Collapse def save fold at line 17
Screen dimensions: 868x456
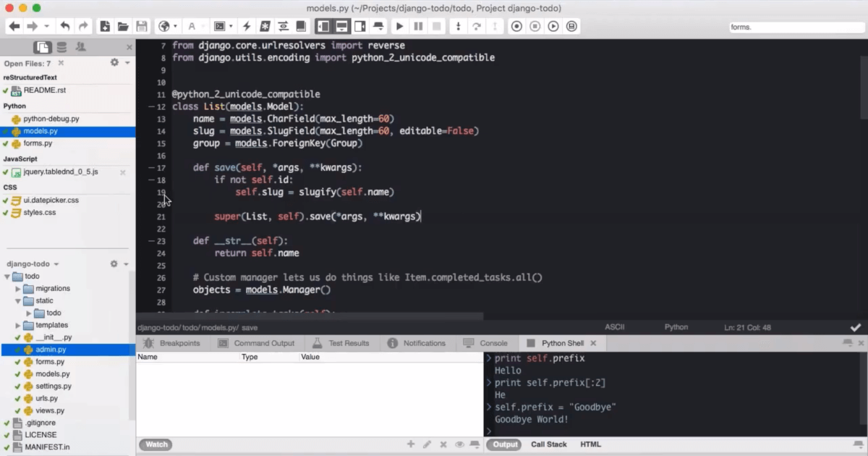150,168
